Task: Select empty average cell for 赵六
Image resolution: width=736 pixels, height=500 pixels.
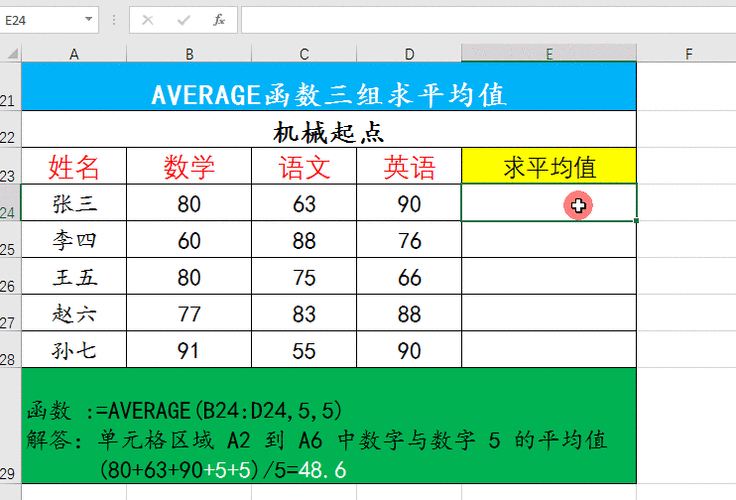Action: 549,313
